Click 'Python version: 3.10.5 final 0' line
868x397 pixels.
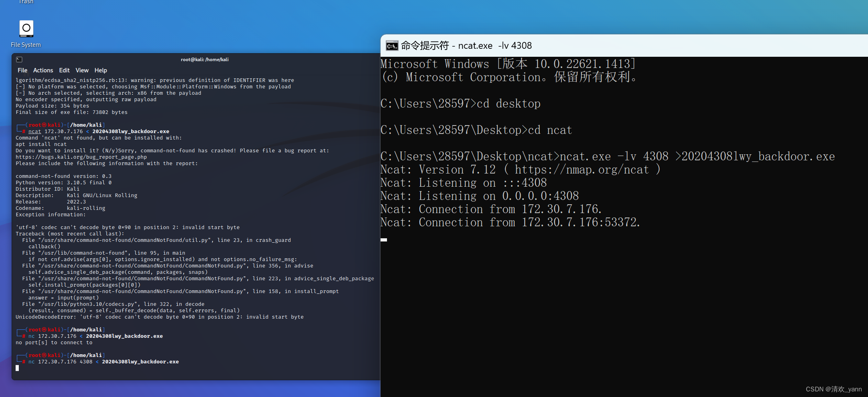point(64,183)
